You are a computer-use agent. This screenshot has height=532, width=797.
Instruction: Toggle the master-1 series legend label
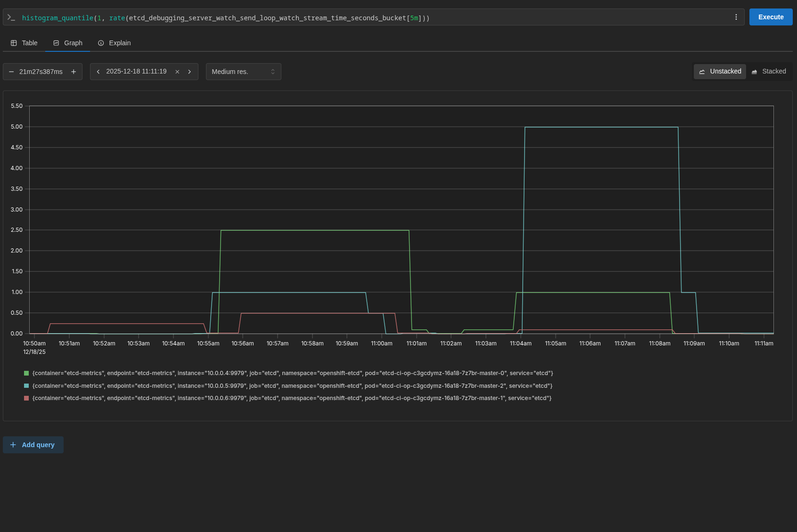point(292,398)
